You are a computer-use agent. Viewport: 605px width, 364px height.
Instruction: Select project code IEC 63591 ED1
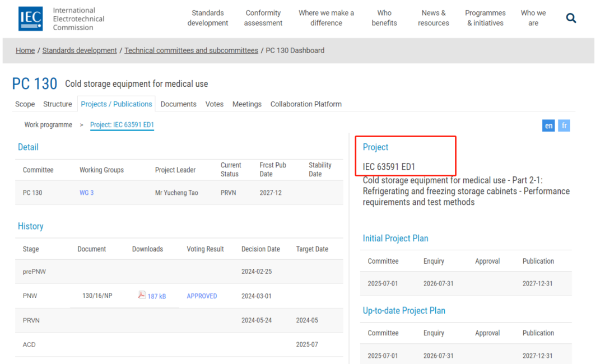[x=389, y=167]
